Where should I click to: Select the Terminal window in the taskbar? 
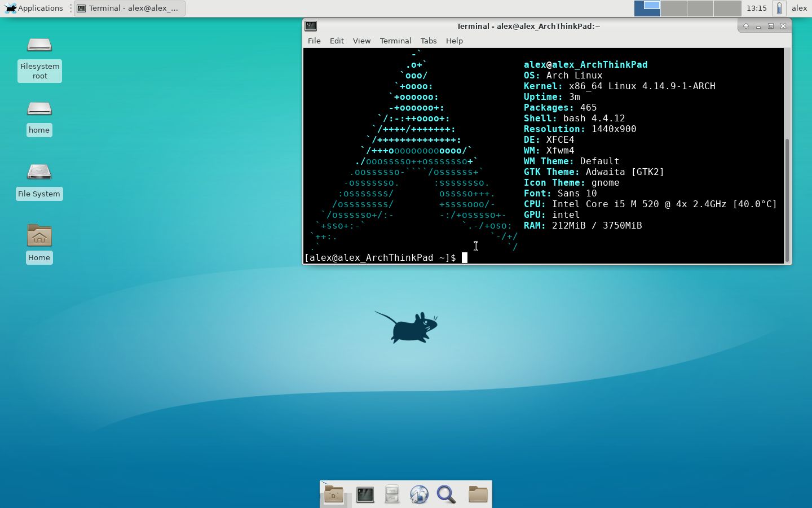(129, 8)
